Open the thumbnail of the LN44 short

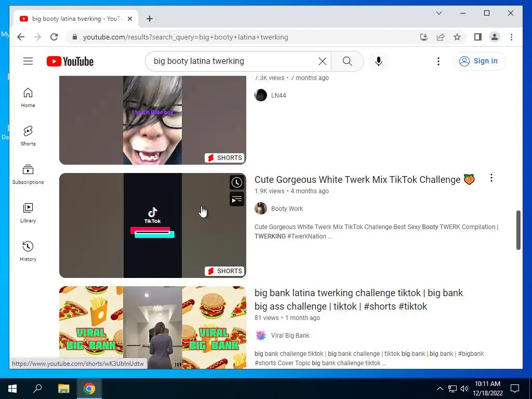[x=153, y=120]
